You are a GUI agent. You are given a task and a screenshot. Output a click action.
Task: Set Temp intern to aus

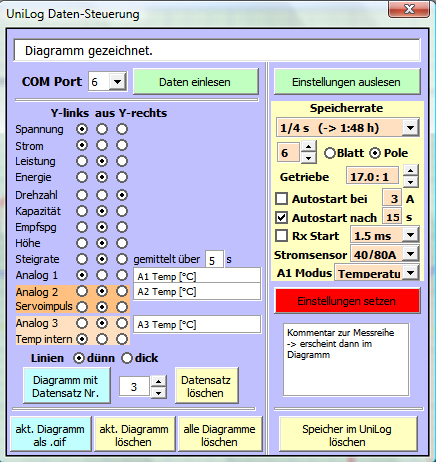(x=102, y=339)
